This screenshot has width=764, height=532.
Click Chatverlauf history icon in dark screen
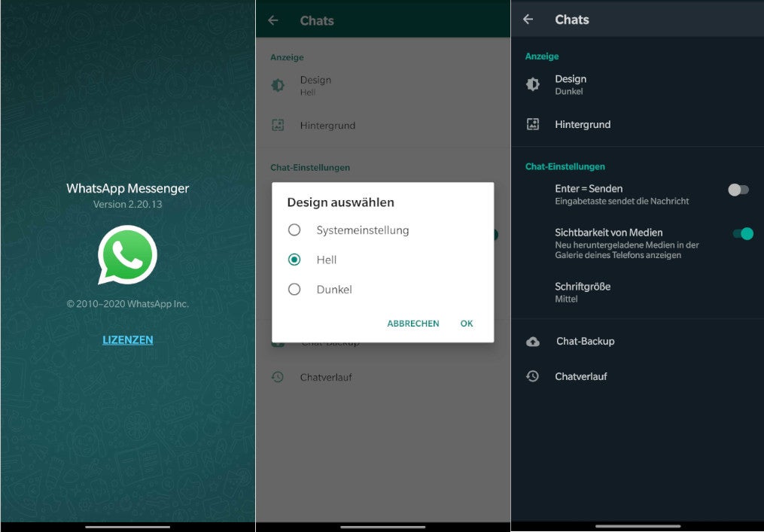[533, 376]
